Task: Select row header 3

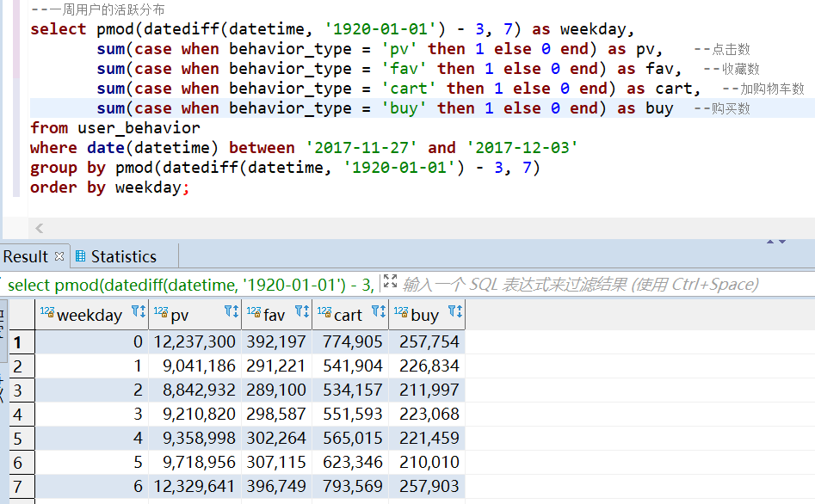Action: tap(22, 390)
